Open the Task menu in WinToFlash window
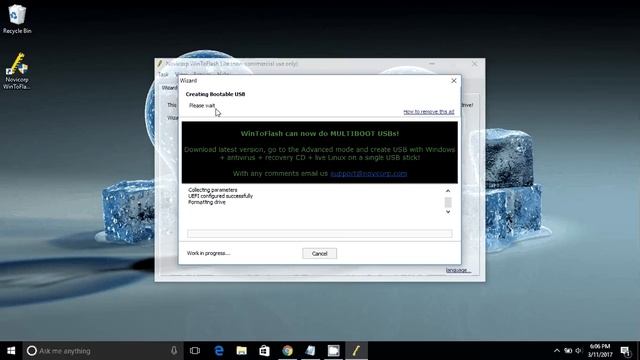Viewport: 640px width, 360px height. (x=163, y=74)
